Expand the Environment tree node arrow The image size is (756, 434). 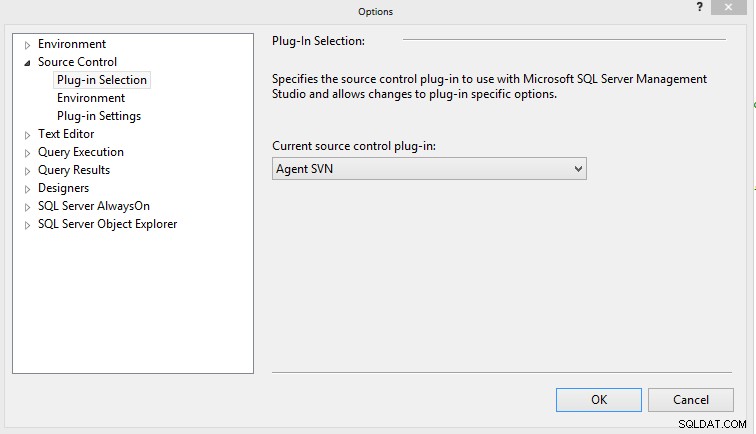tap(27, 45)
